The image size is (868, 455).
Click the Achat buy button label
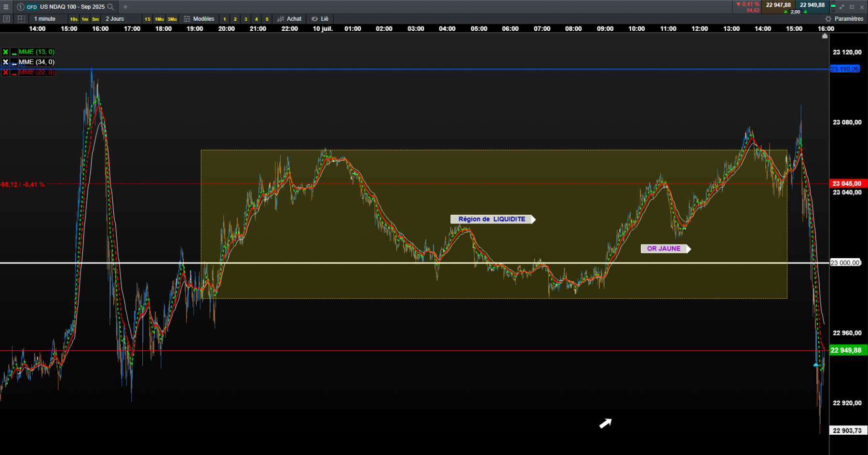(x=294, y=19)
